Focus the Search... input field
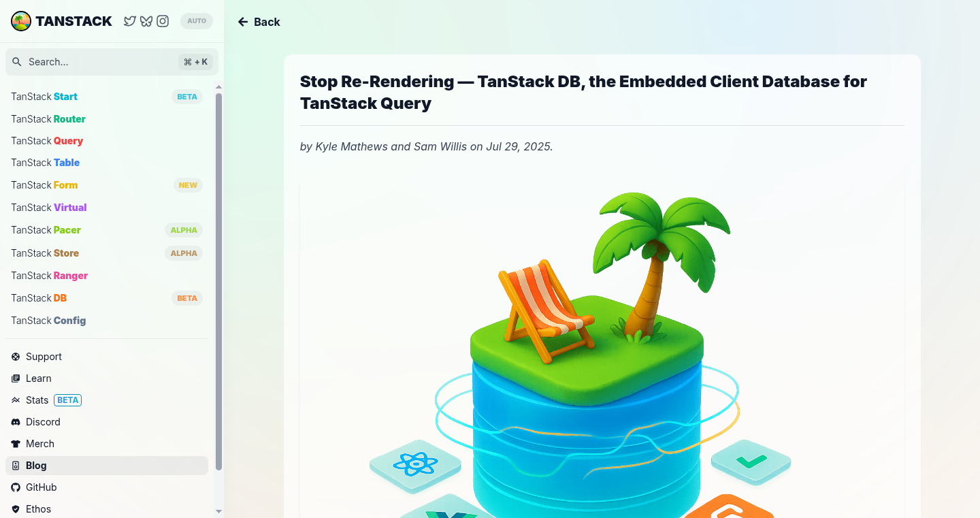The height and width of the screenshot is (518, 980). click(112, 62)
